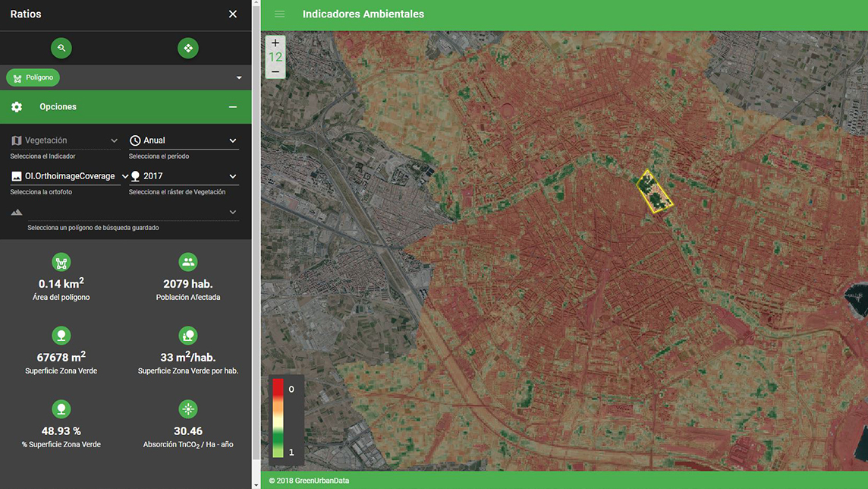Close the Ratios panel
This screenshot has height=489, width=868.
pyautogui.click(x=233, y=14)
